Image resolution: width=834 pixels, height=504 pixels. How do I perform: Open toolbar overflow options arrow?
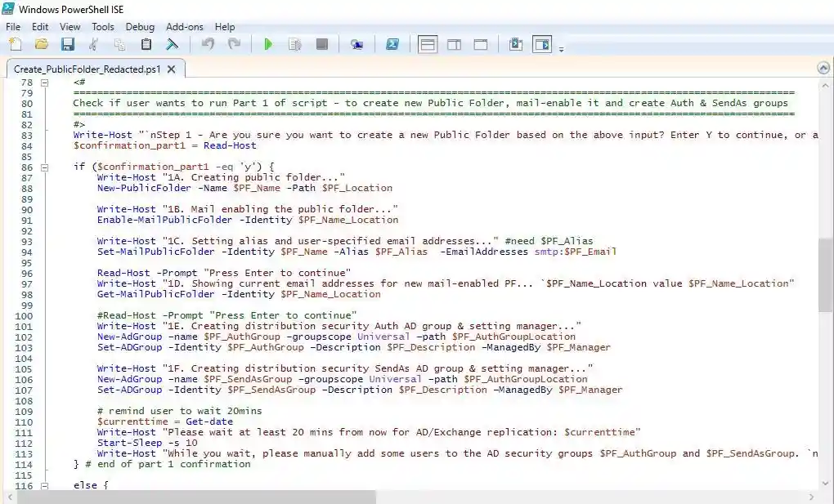tap(561, 49)
